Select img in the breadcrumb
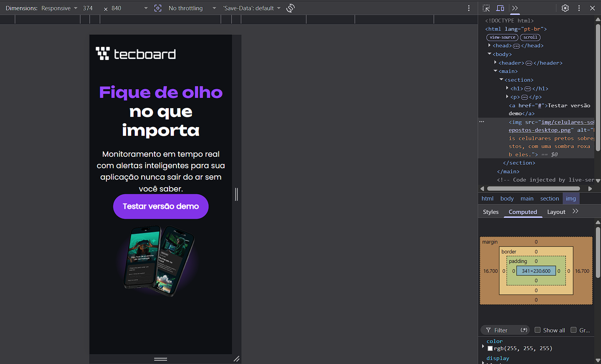This screenshot has height=364, width=601. click(571, 199)
